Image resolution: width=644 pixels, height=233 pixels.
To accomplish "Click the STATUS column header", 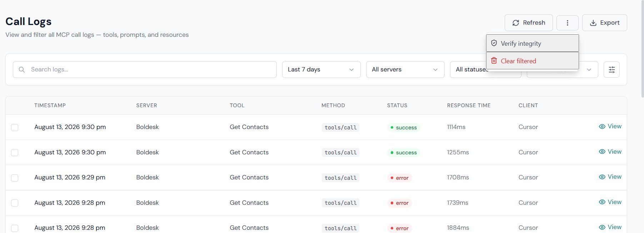I will (x=397, y=105).
